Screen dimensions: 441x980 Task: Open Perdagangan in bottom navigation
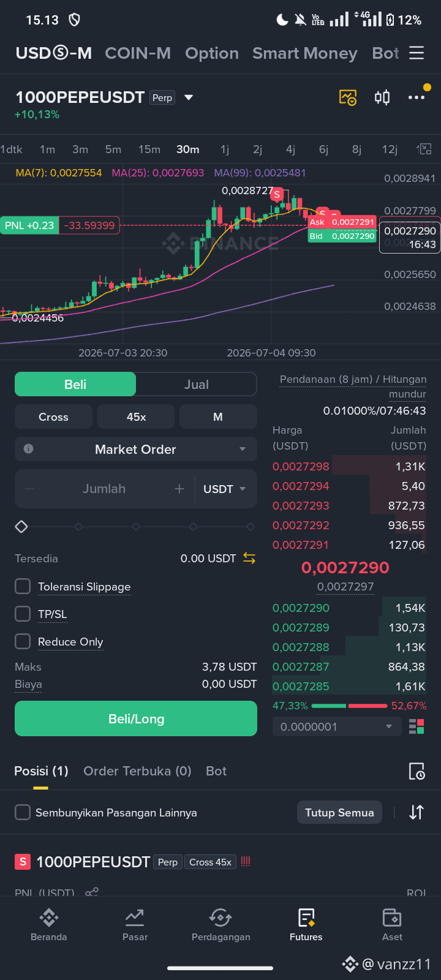(221, 925)
